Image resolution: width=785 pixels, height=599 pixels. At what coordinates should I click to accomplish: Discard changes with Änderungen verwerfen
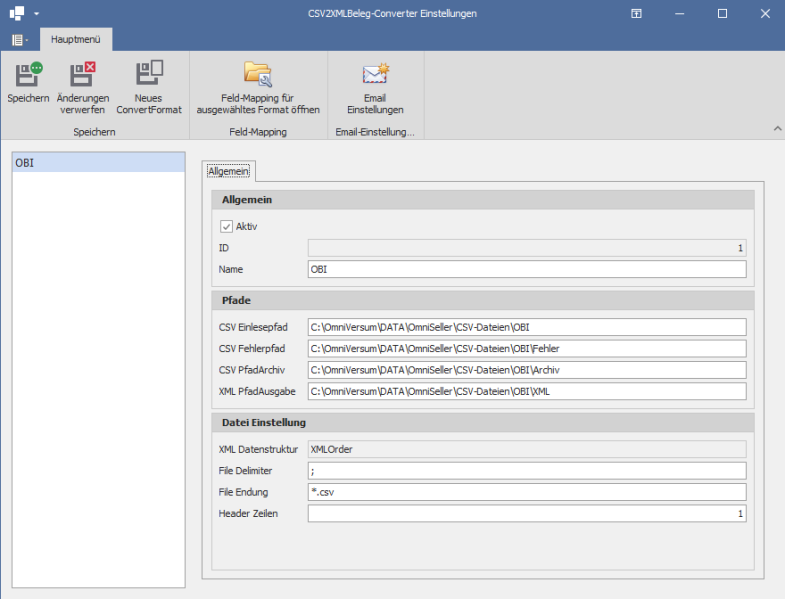pyautogui.click(x=82, y=76)
